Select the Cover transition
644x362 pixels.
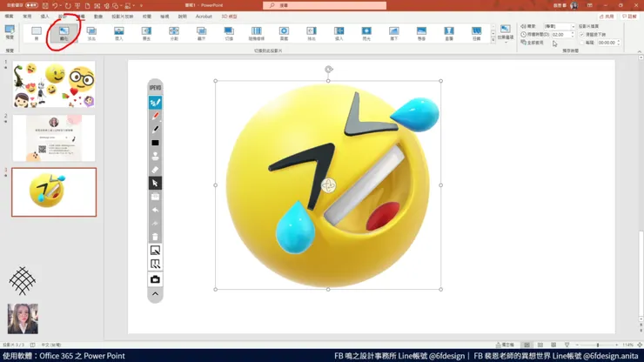pyautogui.click(x=339, y=33)
